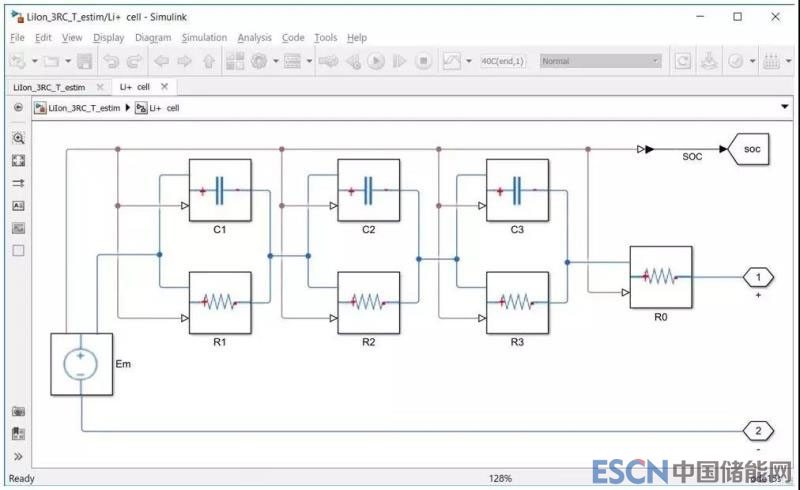Click the Up to Parent arrow

tap(208, 61)
